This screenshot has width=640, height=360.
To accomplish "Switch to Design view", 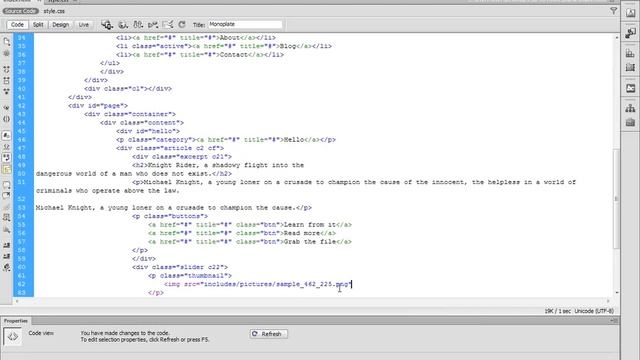I will pyautogui.click(x=60, y=25).
